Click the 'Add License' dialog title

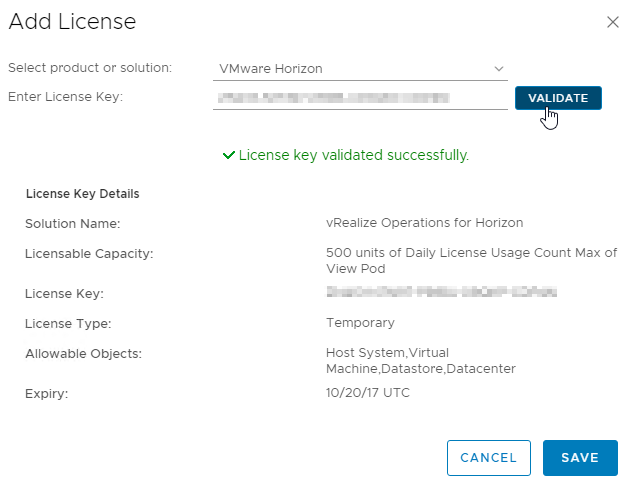[x=72, y=21]
